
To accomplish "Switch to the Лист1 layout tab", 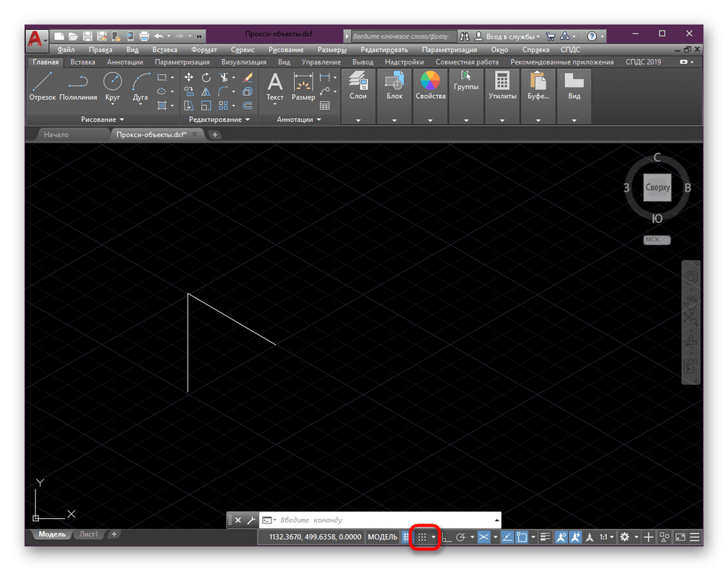I will click(88, 534).
